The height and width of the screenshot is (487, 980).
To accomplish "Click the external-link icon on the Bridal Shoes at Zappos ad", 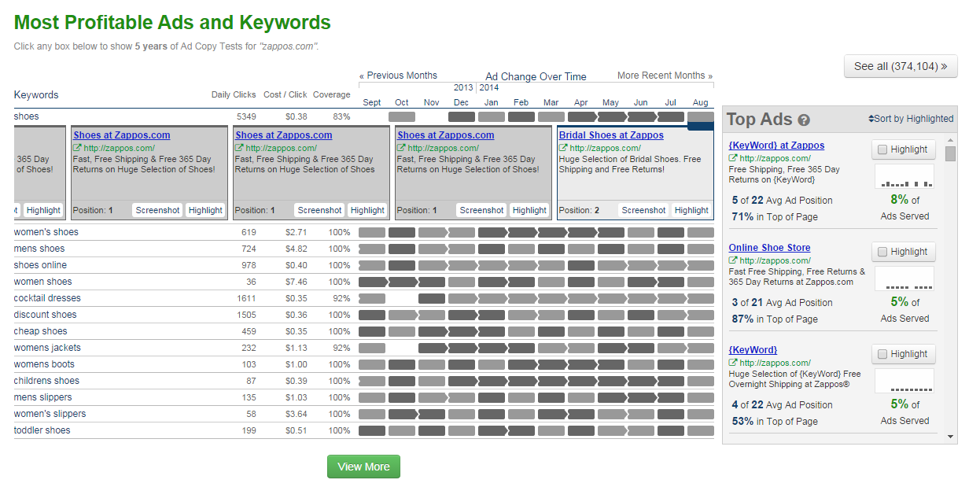I will click(x=563, y=148).
